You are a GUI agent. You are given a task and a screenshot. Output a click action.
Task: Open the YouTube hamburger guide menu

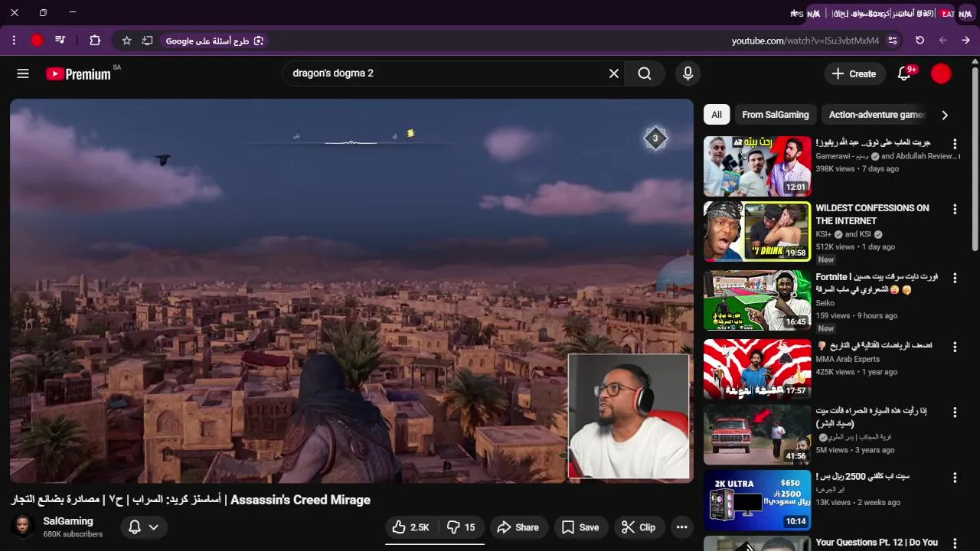tap(23, 73)
